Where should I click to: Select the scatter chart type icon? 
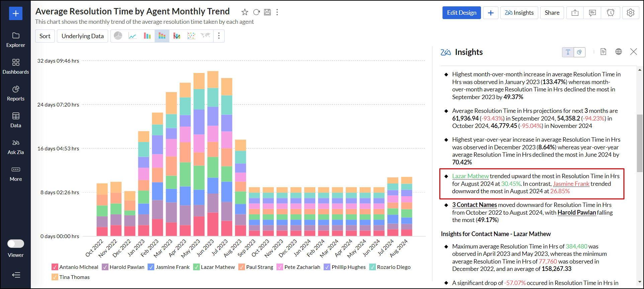point(191,36)
